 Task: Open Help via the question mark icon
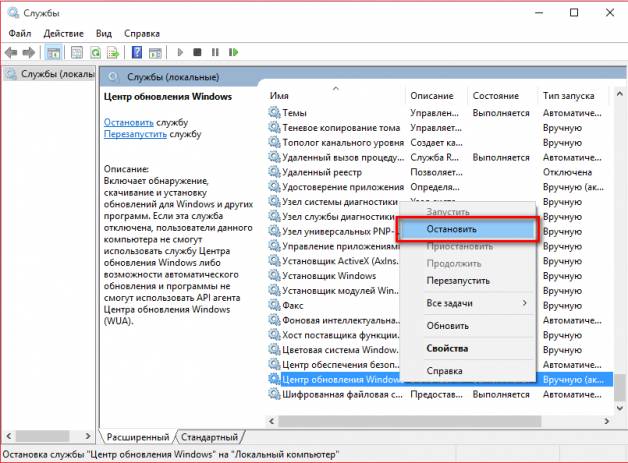[x=137, y=52]
